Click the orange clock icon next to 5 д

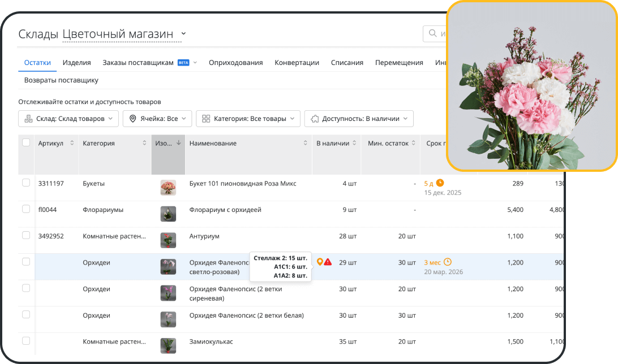440,183
